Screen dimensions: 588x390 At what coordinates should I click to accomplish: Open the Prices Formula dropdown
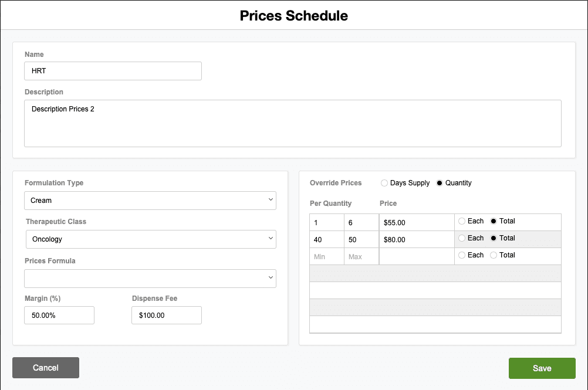pyautogui.click(x=150, y=279)
